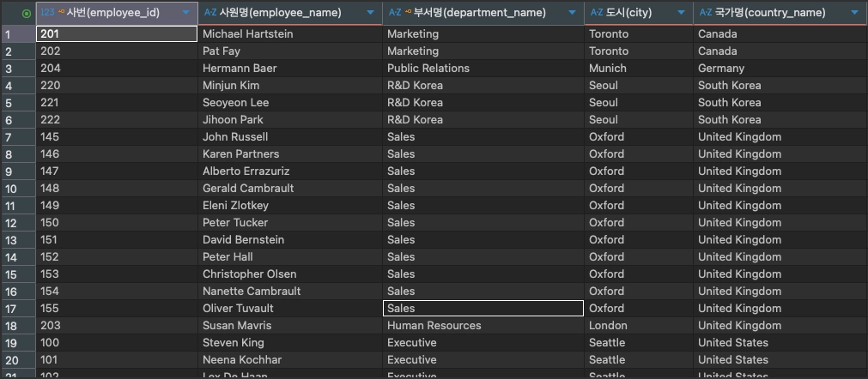Select the cell Christopher Olsen
Screen dimensions: 868x379
pyautogui.click(x=290, y=274)
